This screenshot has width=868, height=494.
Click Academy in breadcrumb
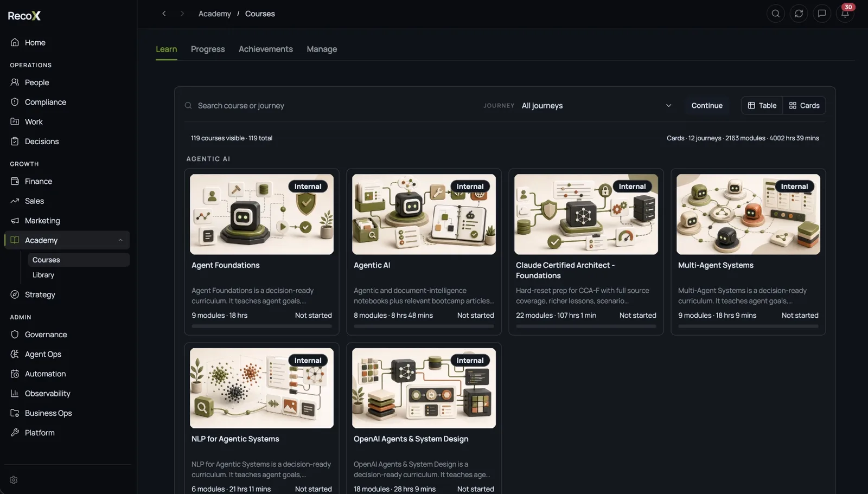pos(215,14)
